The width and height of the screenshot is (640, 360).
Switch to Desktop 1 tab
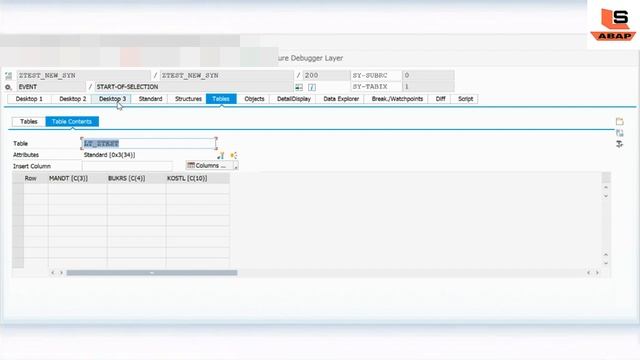(29, 99)
